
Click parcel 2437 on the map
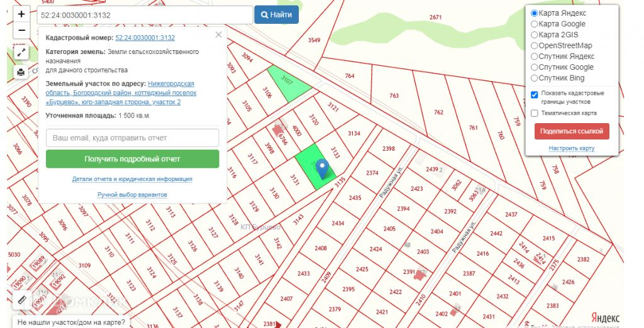[511, 215]
